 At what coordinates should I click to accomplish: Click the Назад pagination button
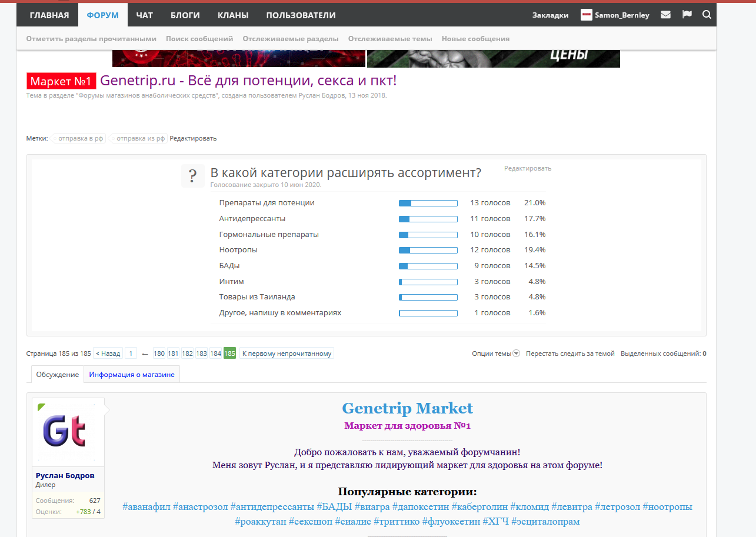pos(108,353)
